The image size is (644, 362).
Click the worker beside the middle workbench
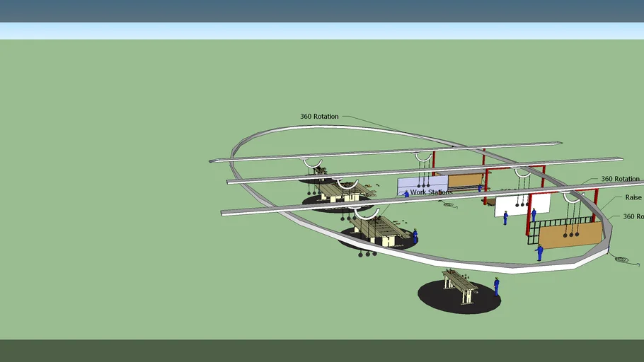click(415, 235)
